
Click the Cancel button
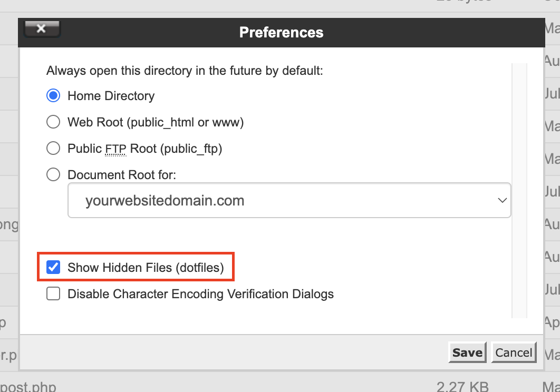coord(514,352)
